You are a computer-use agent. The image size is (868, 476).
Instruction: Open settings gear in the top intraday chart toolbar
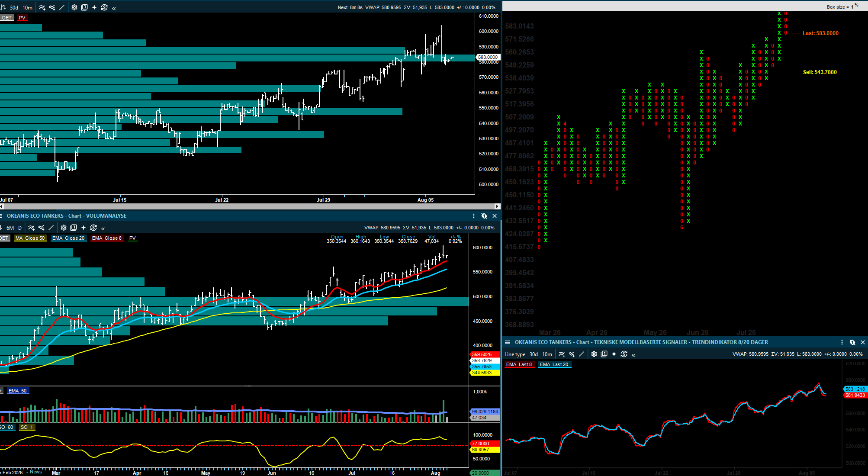74,7
